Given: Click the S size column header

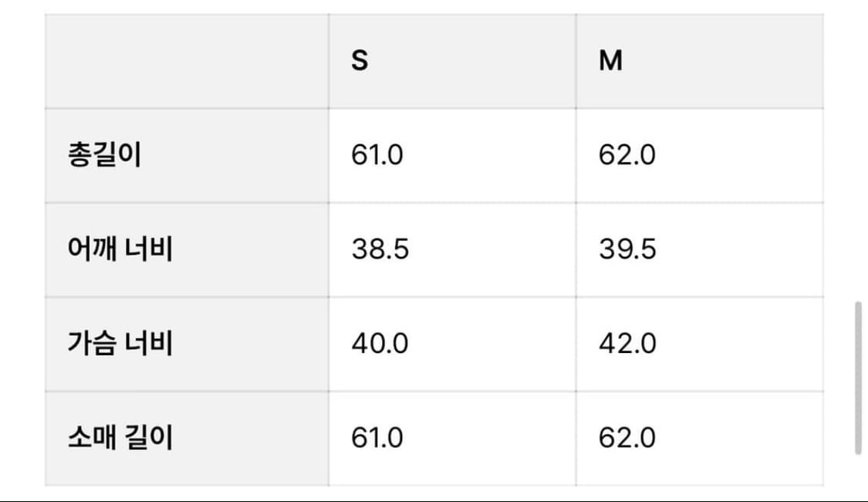Looking at the screenshot, I should [360, 61].
